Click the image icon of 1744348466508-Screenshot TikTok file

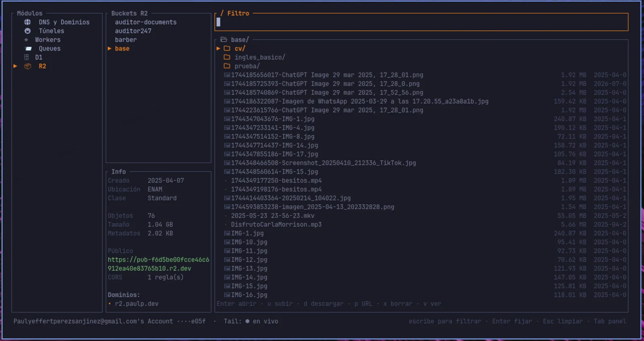227,163
